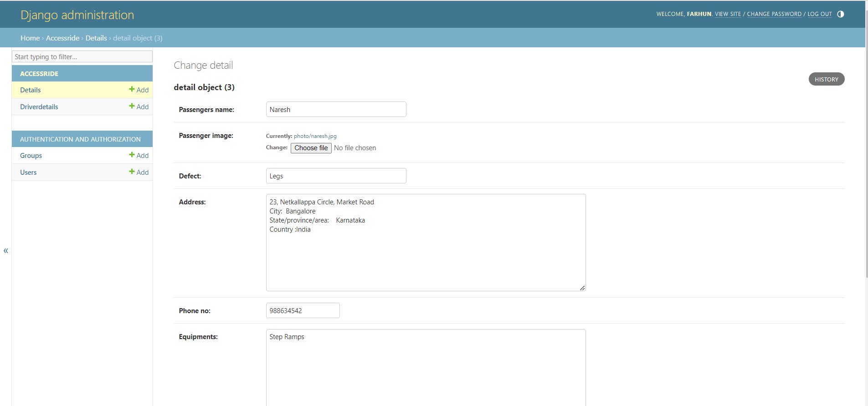This screenshot has width=868, height=406.
Task: Click the Passengers name field
Action: click(336, 109)
